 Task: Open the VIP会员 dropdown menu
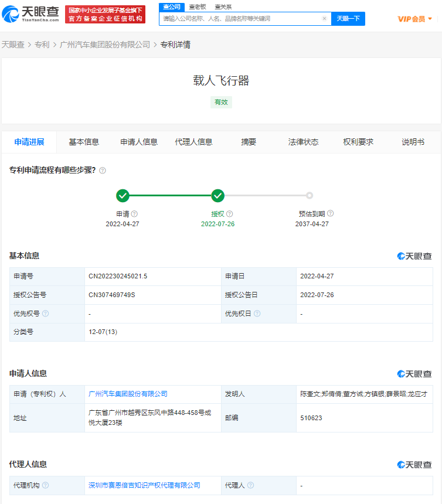click(414, 19)
